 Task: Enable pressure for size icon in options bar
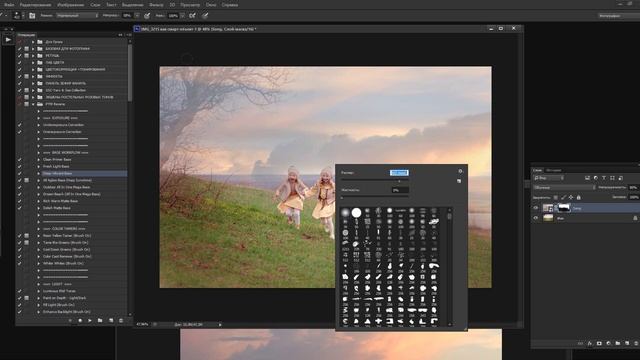205,16
